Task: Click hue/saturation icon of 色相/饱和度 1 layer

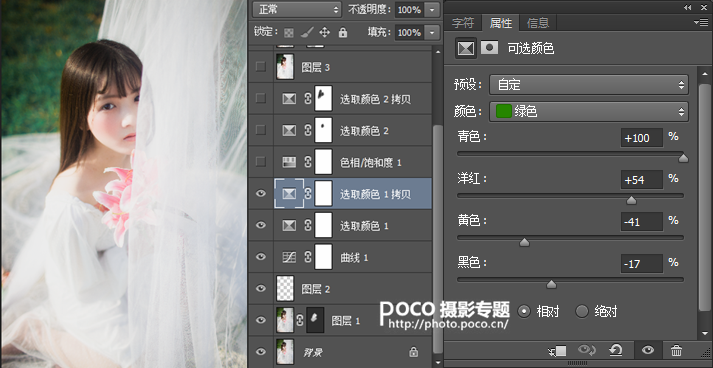Action: (289, 162)
